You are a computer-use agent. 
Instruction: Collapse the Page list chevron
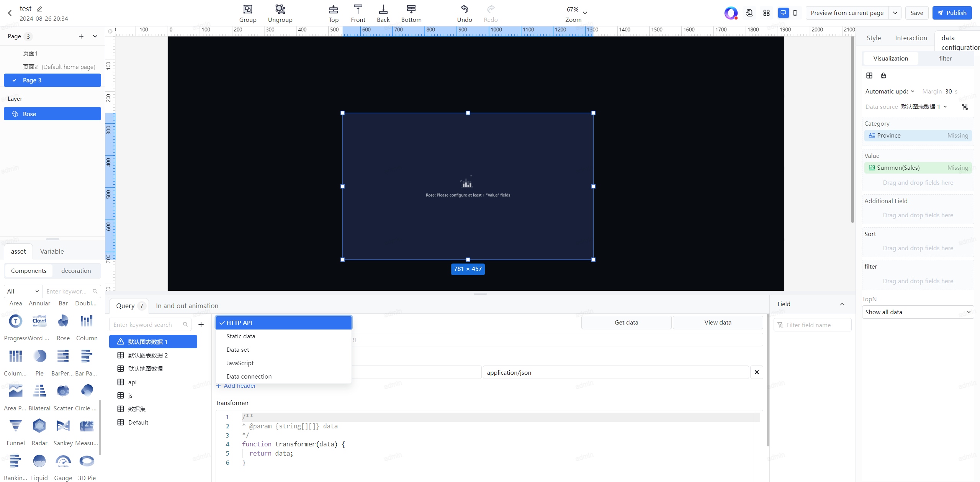pos(95,36)
